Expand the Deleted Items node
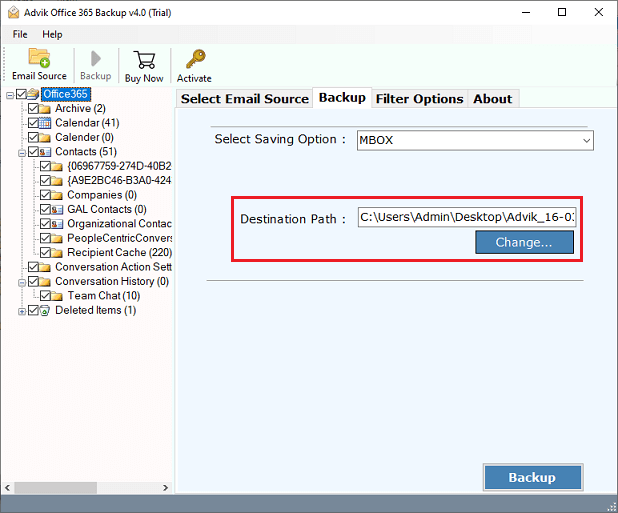The width and height of the screenshot is (618, 513). pyautogui.click(x=22, y=312)
